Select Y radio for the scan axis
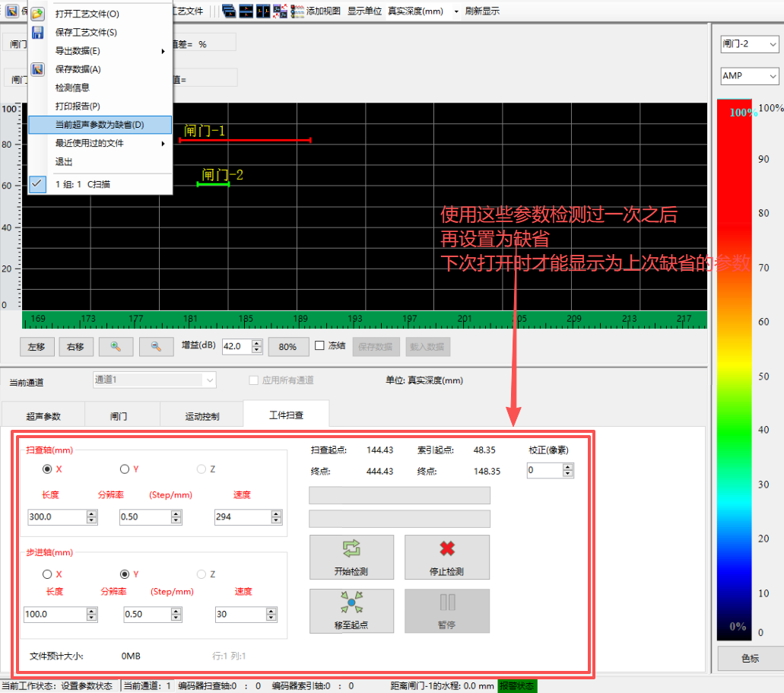This screenshot has height=693, width=784. pos(125,469)
